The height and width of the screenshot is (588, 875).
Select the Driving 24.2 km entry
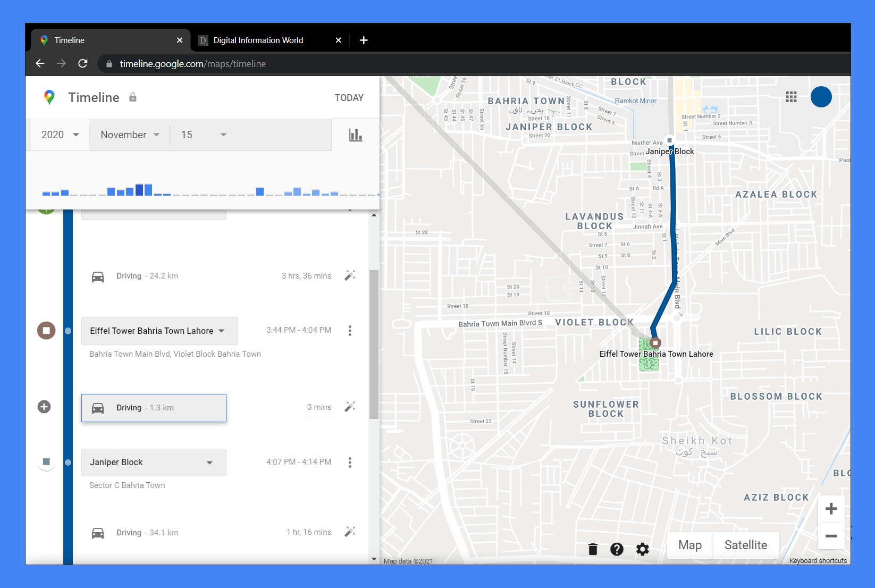(147, 276)
